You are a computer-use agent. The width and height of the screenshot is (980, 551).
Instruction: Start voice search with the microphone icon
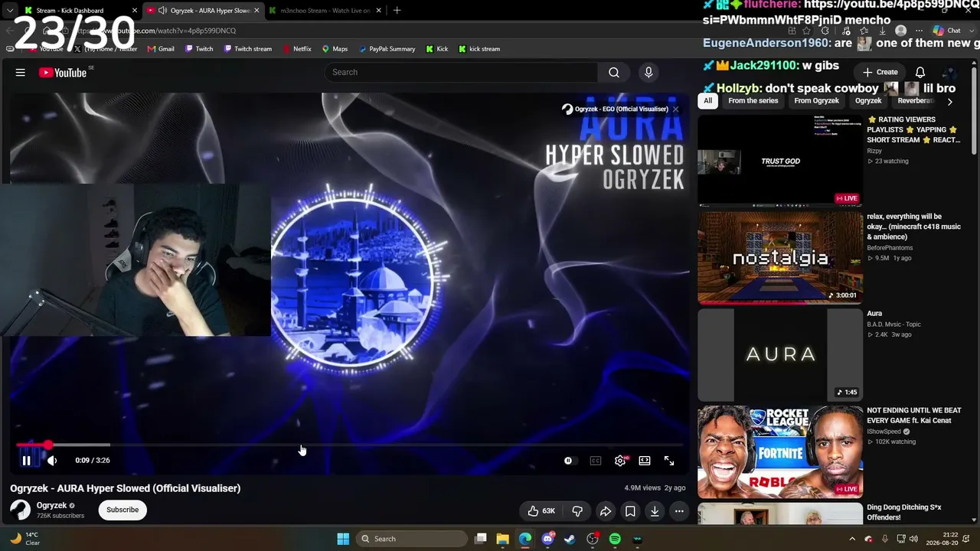(x=648, y=72)
